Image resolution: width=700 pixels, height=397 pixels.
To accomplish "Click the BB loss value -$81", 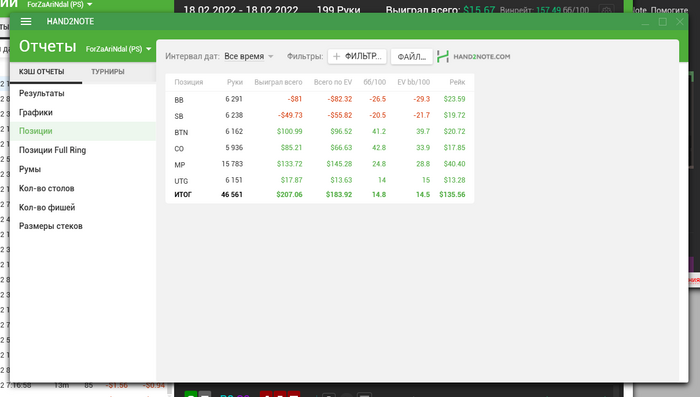I will (295, 99).
